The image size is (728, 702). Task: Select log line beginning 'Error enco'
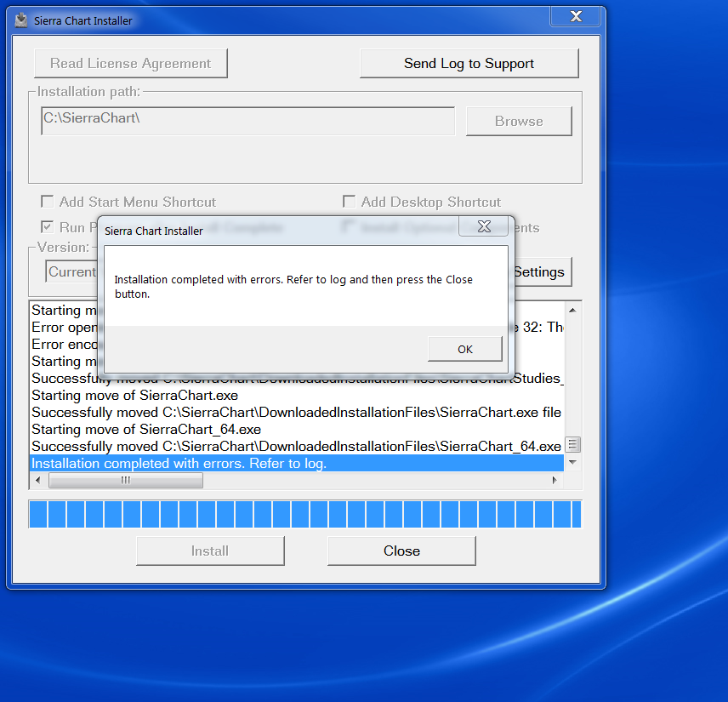[x=64, y=345]
